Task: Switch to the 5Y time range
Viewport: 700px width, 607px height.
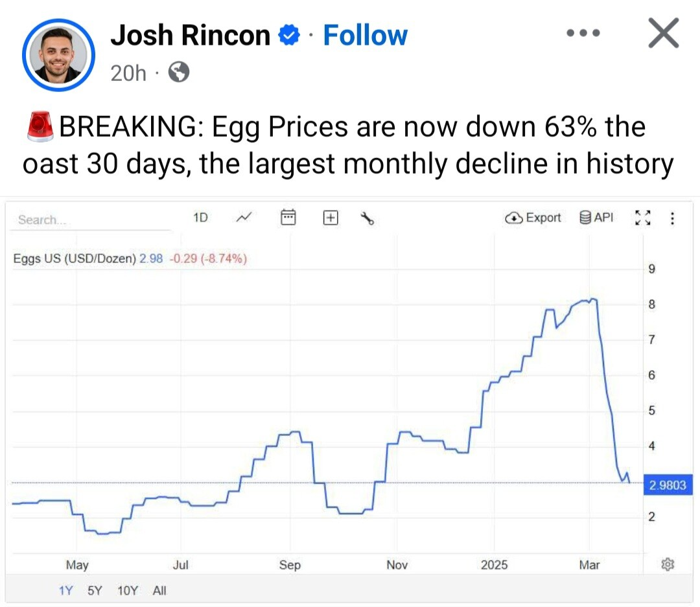Action: point(95,590)
